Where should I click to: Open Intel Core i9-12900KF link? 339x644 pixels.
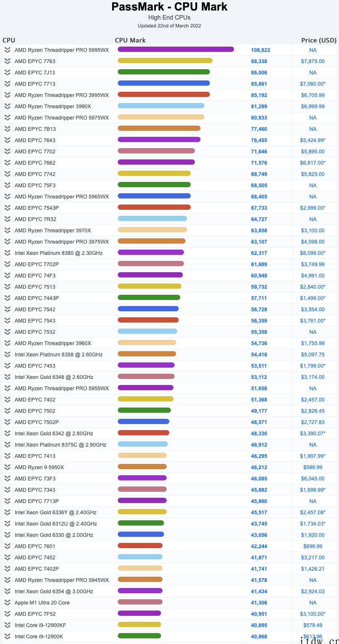pyautogui.click(x=40, y=625)
